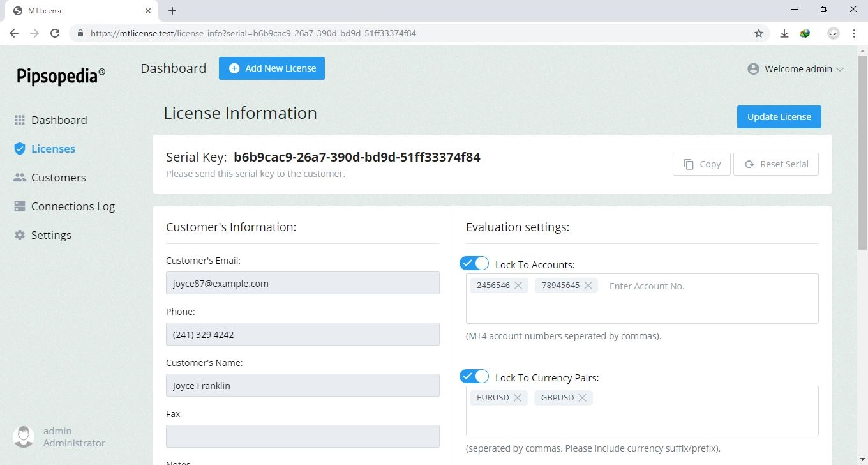Image resolution: width=868 pixels, height=465 pixels.
Task: Remove the GBPUSD currency pair tag
Action: (x=582, y=398)
